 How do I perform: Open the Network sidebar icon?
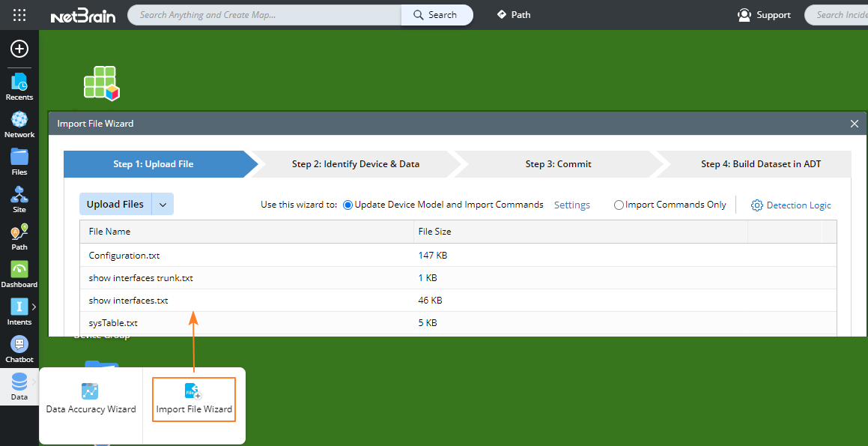[19, 124]
